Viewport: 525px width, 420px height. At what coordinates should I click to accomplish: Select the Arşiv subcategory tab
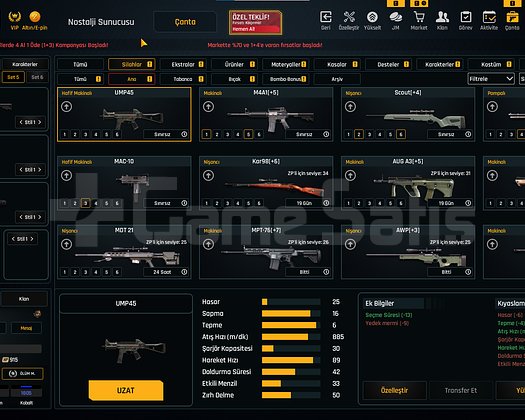point(337,79)
